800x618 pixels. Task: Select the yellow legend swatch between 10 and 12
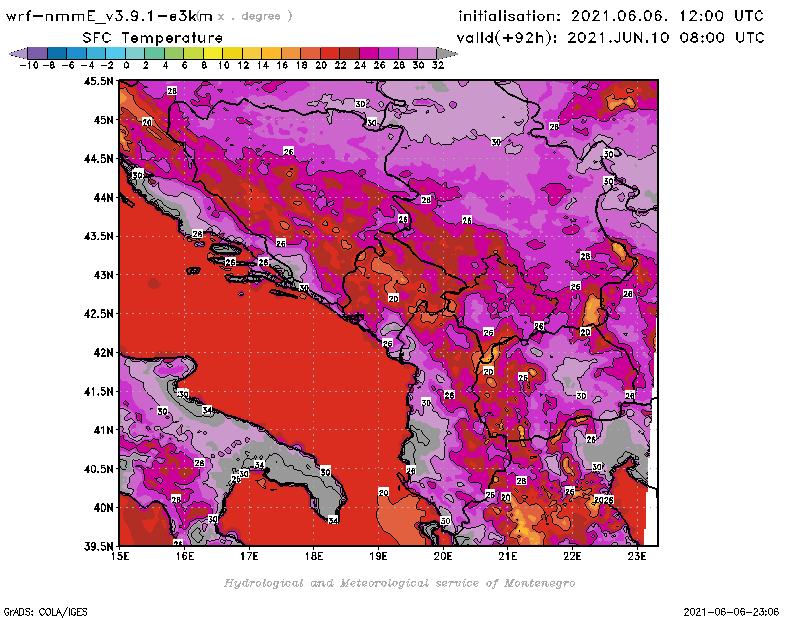point(232,53)
